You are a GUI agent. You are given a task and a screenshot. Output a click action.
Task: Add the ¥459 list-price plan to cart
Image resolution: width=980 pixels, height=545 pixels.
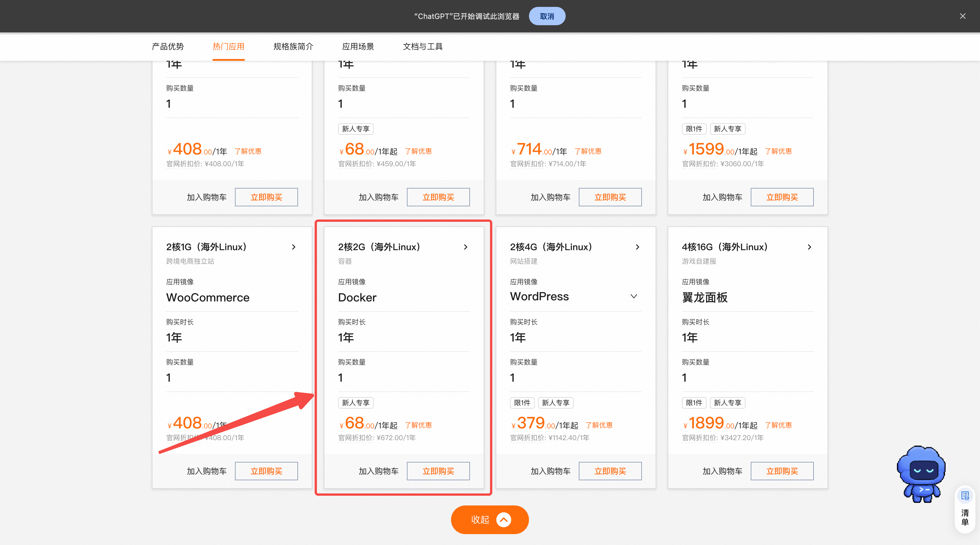[379, 197]
